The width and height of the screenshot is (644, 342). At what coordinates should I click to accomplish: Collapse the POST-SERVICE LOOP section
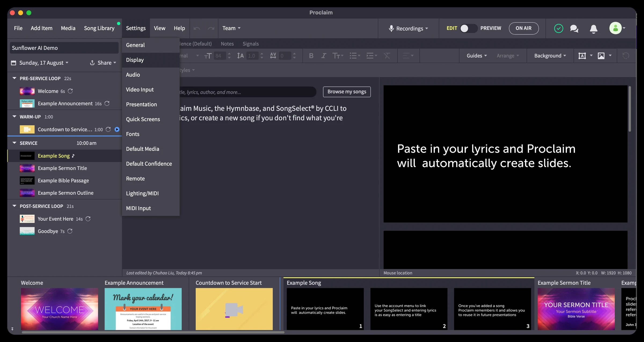pyautogui.click(x=14, y=206)
